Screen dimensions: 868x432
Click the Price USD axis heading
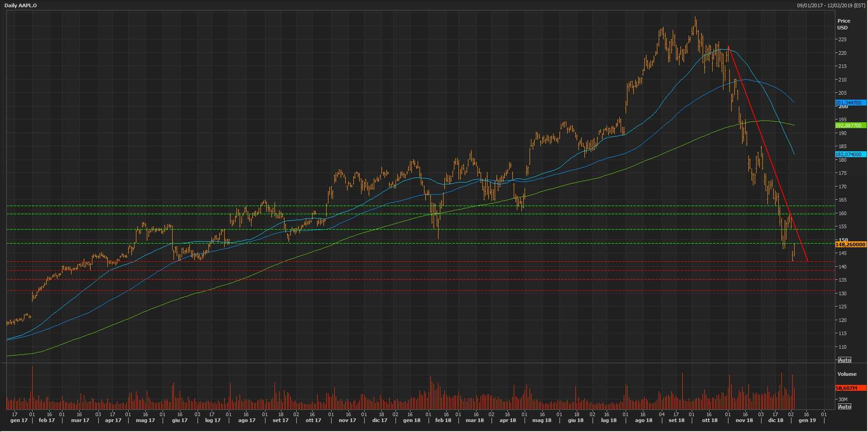tap(844, 24)
